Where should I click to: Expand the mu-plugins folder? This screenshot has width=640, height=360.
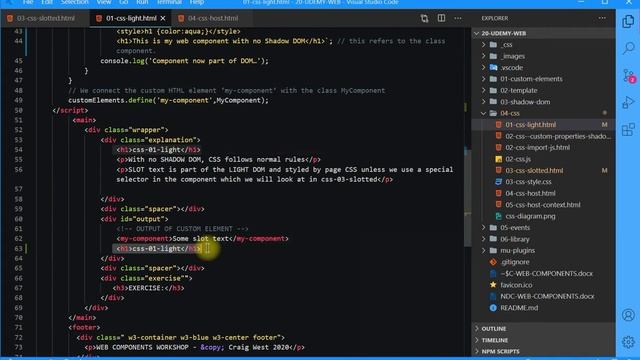point(484,251)
